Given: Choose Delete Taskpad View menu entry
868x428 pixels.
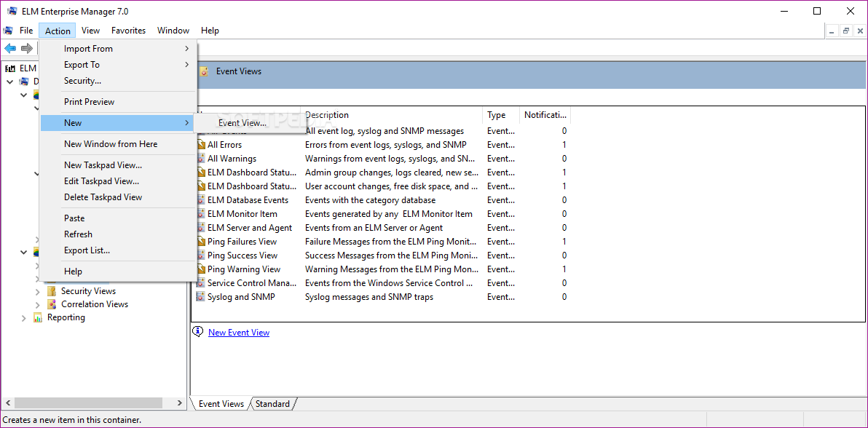Looking at the screenshot, I should click(x=119, y=197).
